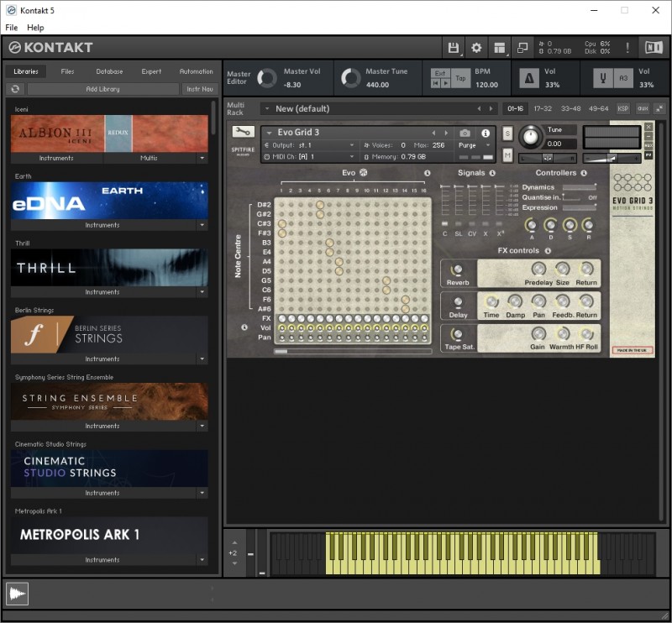This screenshot has width=672, height=623.
Task: Click the Master Vol knob
Action: (x=267, y=78)
